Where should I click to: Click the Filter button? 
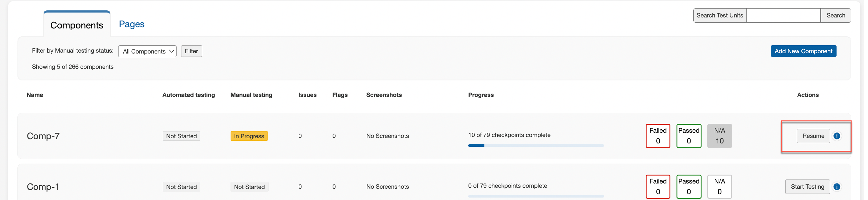tap(191, 51)
